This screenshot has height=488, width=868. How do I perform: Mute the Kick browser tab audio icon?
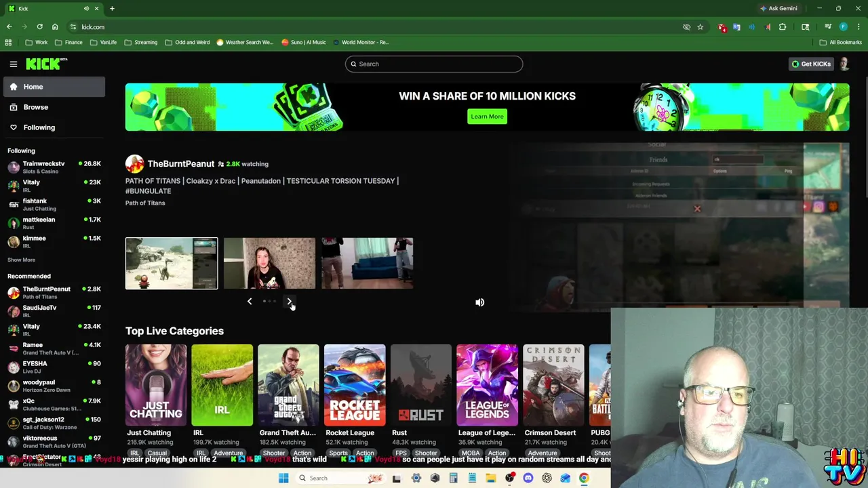pos(86,8)
